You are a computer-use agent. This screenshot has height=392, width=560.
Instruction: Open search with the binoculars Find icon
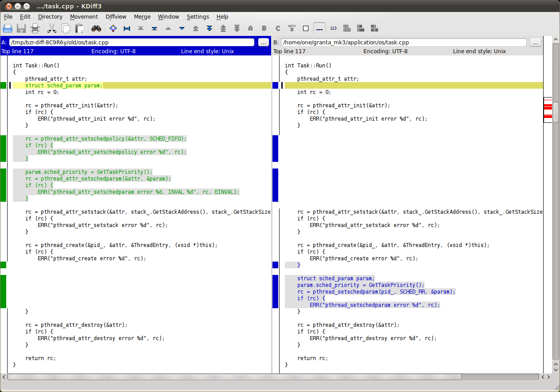(97, 28)
